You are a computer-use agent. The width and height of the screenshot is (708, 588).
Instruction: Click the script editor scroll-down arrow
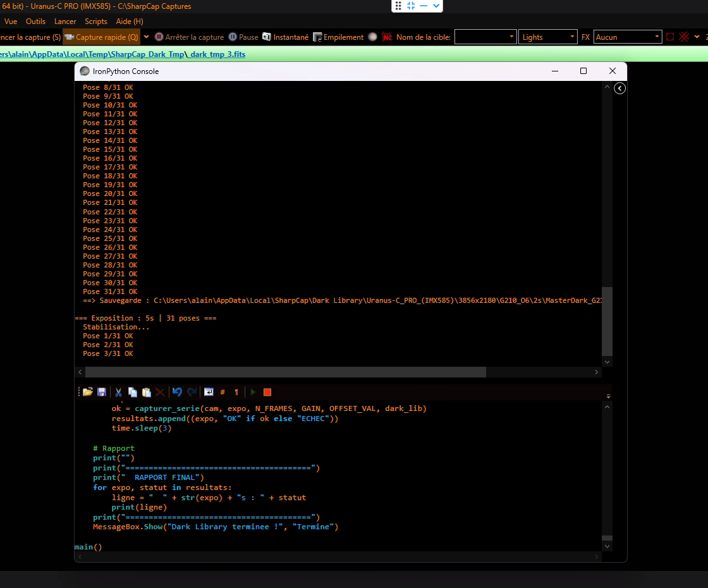tap(607, 546)
